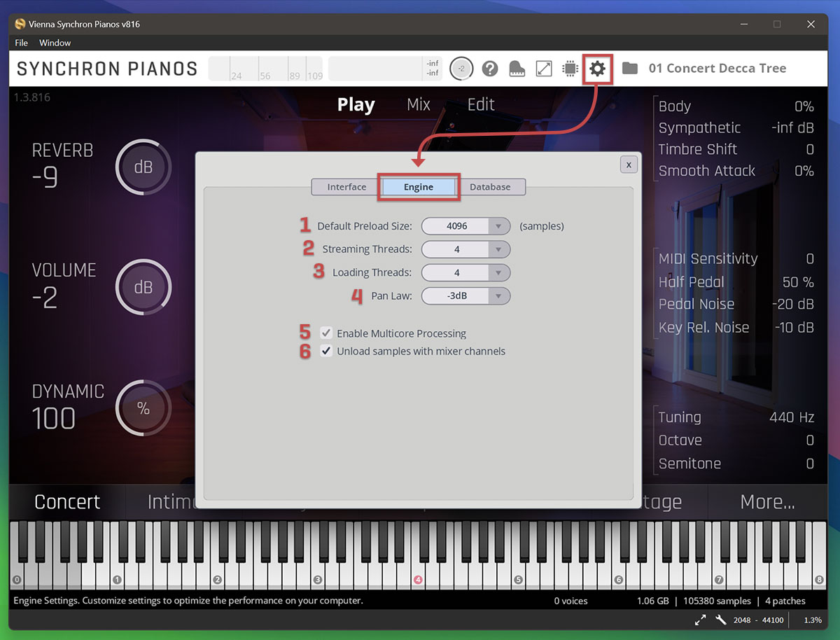Viewport: 840px width, 640px height.
Task: Switch to the Interface tab
Action: 346,187
